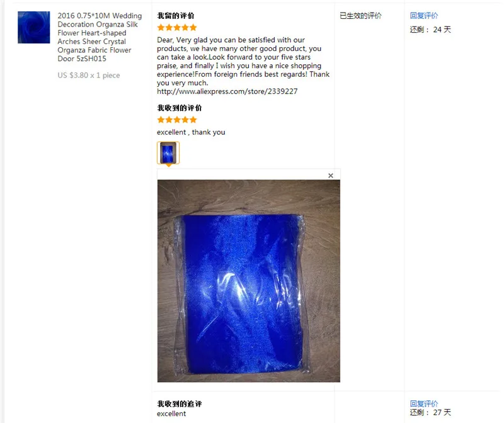Click the 我收到的追评 heading
This screenshot has width=504, height=423.
[x=180, y=403]
